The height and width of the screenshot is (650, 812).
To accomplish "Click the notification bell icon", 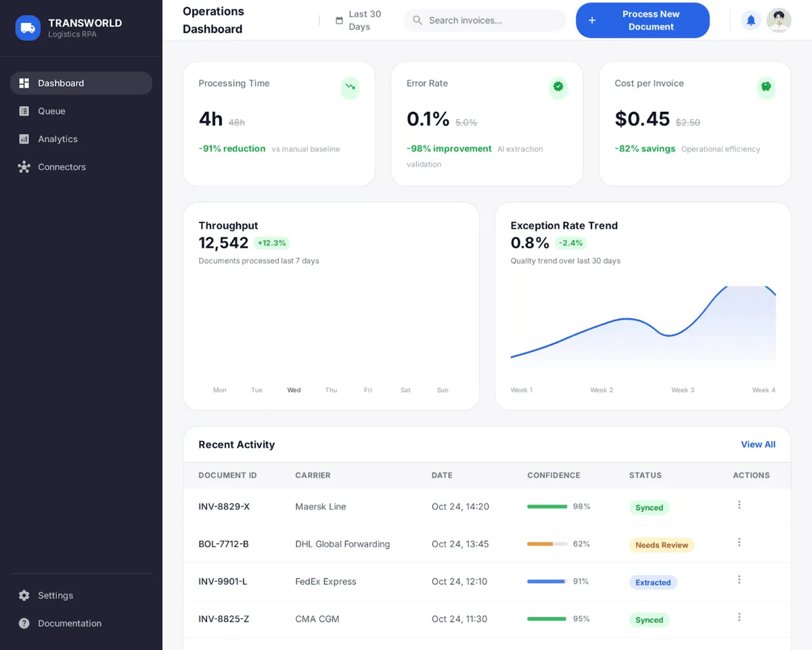I will [751, 20].
